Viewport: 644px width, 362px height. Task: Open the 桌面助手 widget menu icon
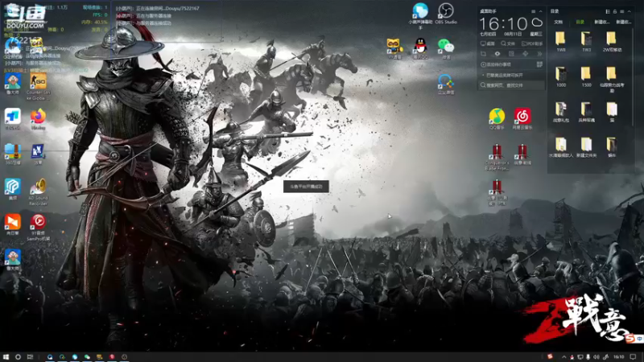(534, 11)
